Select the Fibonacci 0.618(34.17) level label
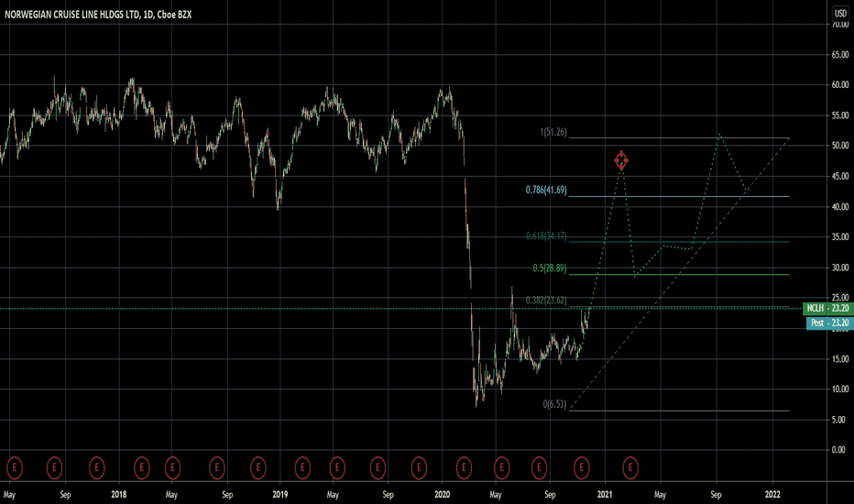The image size is (854, 504). pyautogui.click(x=546, y=236)
